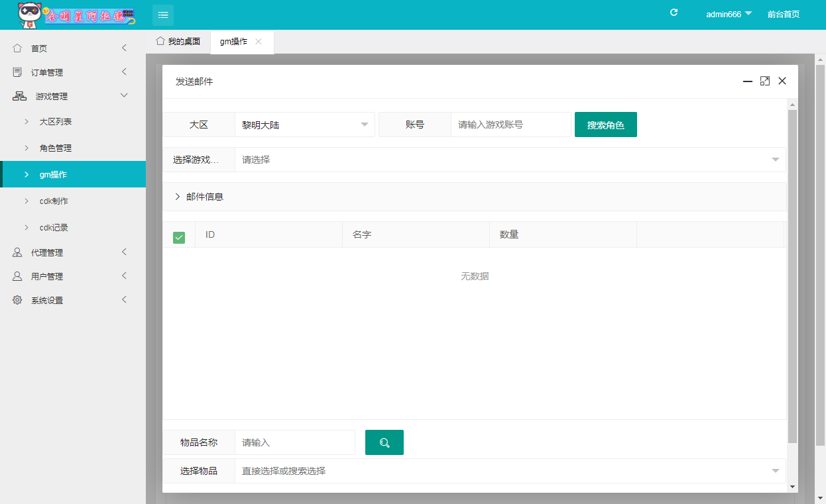Open the 选择物品 dropdown
Viewport: 826px width, 504px height.
[x=510, y=471]
